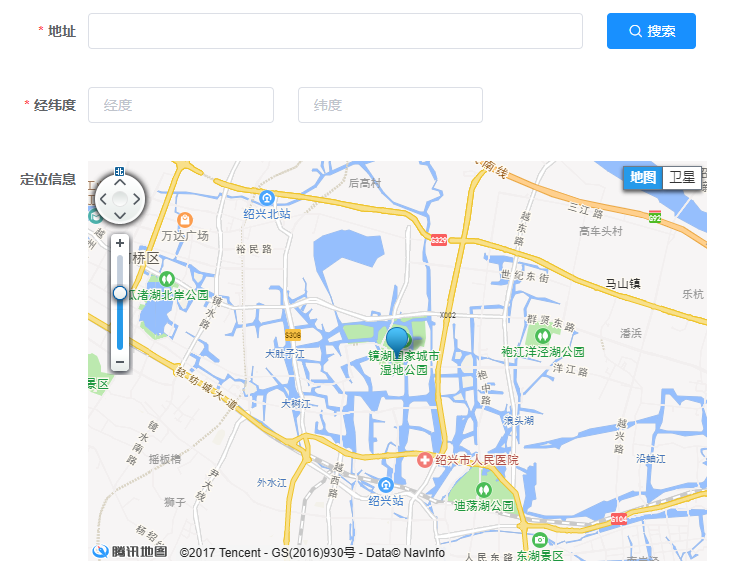Click the blue location marker pin
This screenshot has width=748, height=585.
point(397,342)
